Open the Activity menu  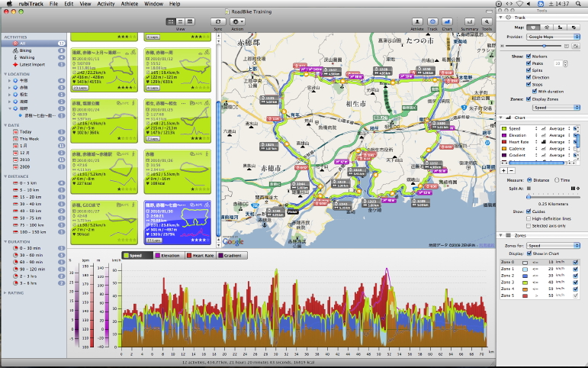(x=106, y=4)
